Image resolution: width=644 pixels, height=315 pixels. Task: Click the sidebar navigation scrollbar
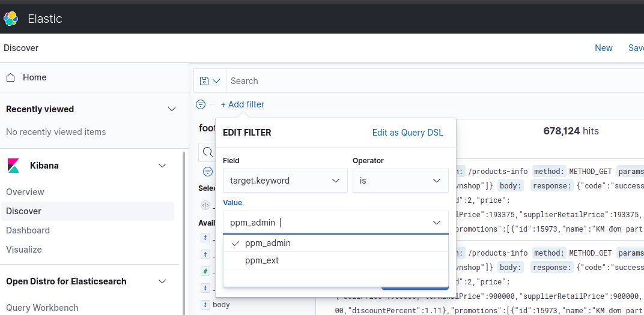[x=184, y=234]
